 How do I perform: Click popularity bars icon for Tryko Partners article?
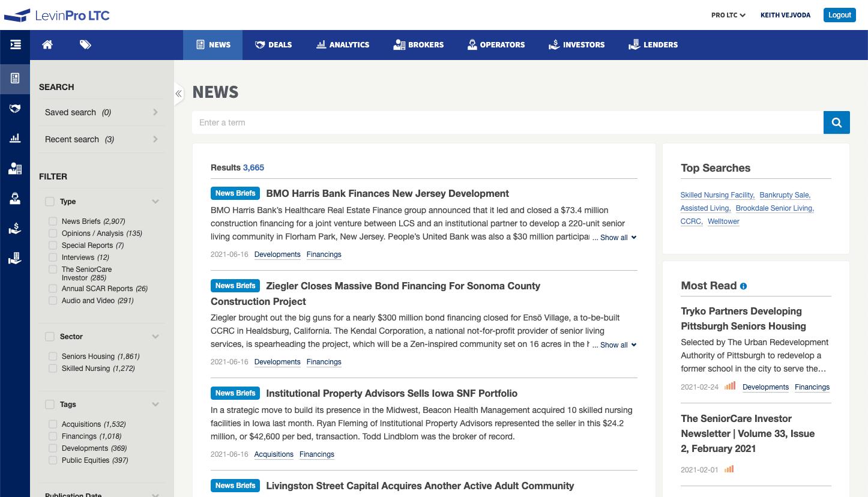[x=730, y=386]
